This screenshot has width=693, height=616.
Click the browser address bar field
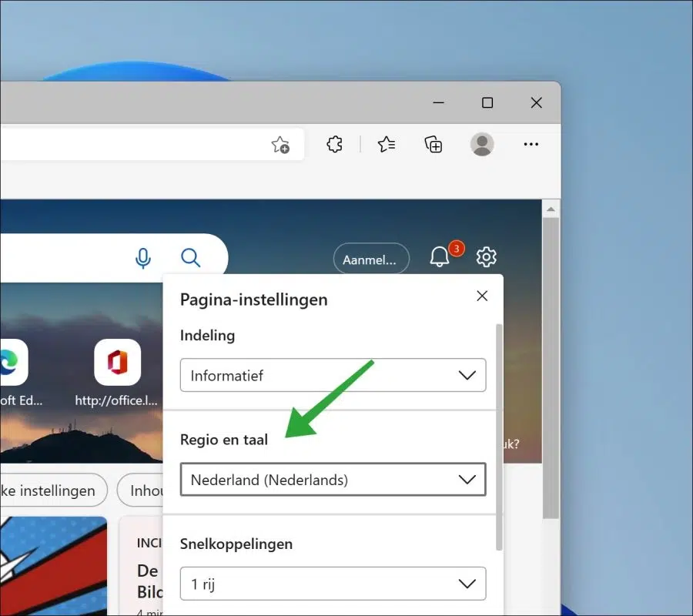click(x=152, y=145)
